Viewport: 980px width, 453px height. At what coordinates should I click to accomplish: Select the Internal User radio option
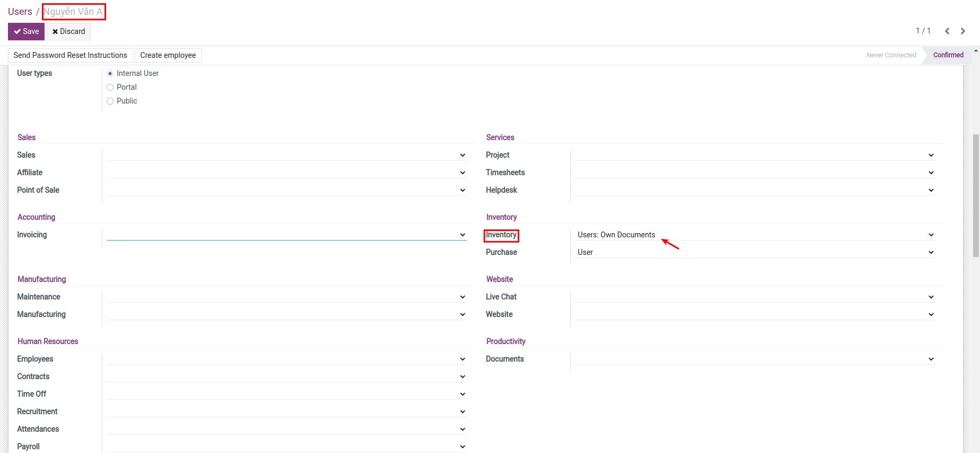(110, 73)
